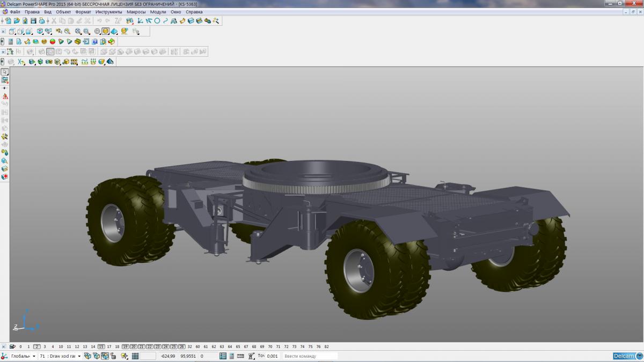Open the Объект menu

coord(63,12)
